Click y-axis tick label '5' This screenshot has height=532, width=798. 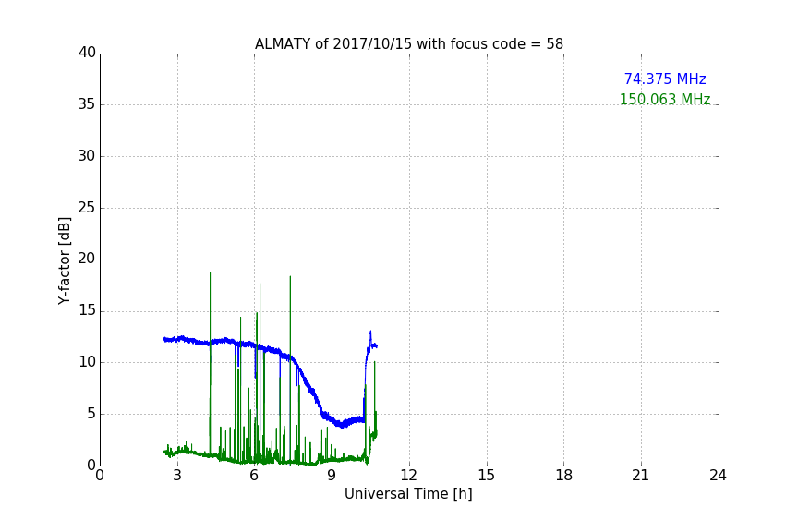[x=91, y=414]
